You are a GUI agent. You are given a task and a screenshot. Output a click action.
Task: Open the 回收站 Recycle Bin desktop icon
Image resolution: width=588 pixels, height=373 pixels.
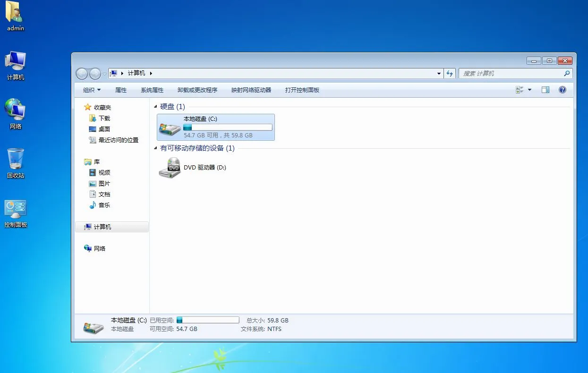coord(16,160)
